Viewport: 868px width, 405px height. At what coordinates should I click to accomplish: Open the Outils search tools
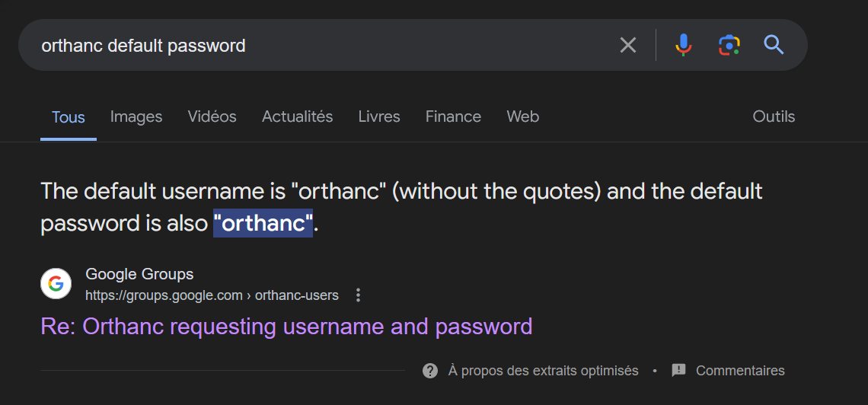[x=774, y=116]
